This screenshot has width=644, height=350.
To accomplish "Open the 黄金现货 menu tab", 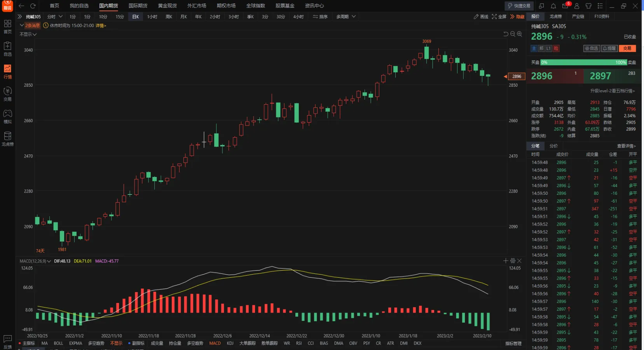I will pyautogui.click(x=167, y=6).
